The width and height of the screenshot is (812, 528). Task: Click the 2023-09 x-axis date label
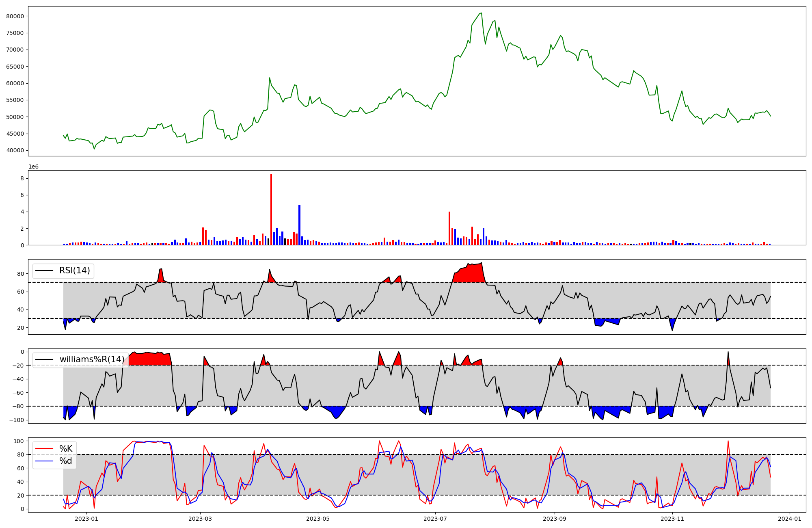(555, 519)
